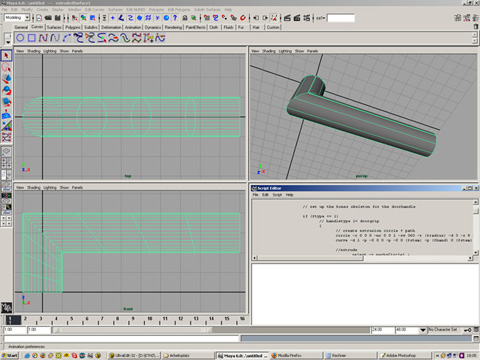
Task: Switch to the Rendering shelf tab
Action: tap(173, 27)
